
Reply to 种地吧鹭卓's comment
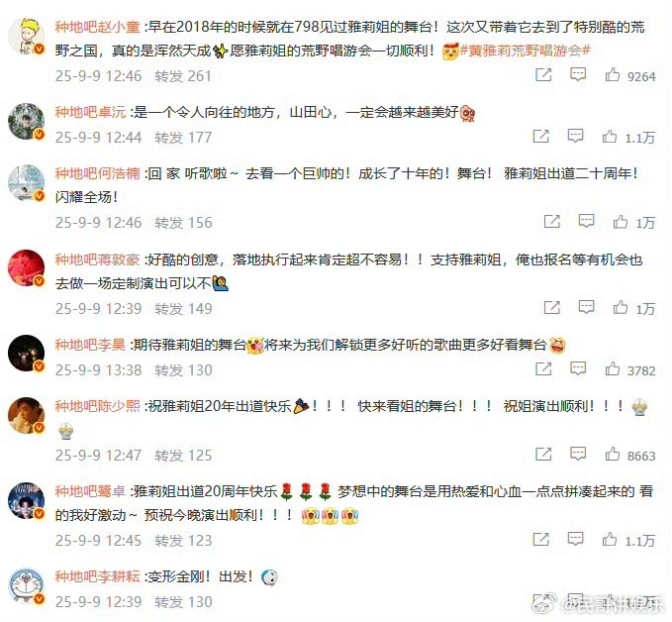(x=575, y=539)
